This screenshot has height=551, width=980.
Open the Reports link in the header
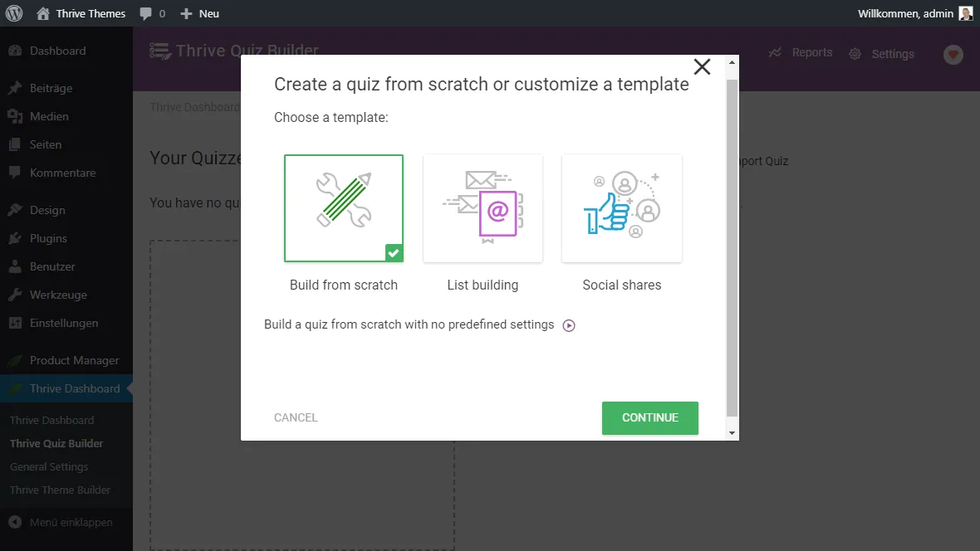pyautogui.click(x=812, y=52)
